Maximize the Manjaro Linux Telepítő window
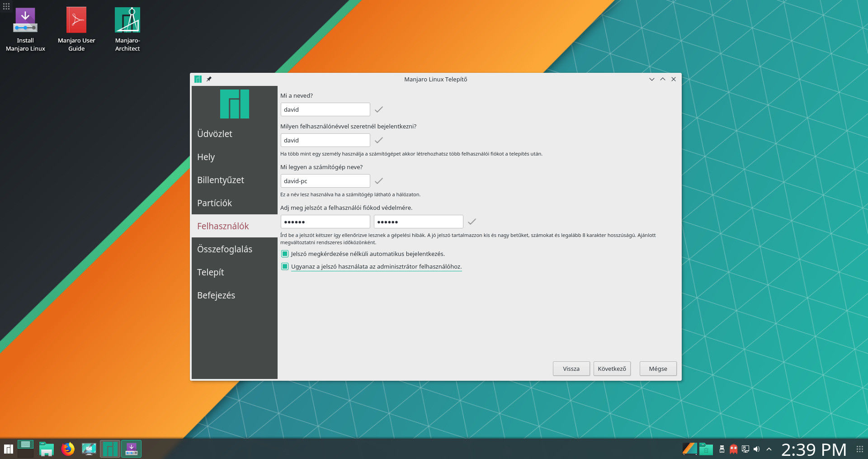The width and height of the screenshot is (868, 459). click(663, 79)
